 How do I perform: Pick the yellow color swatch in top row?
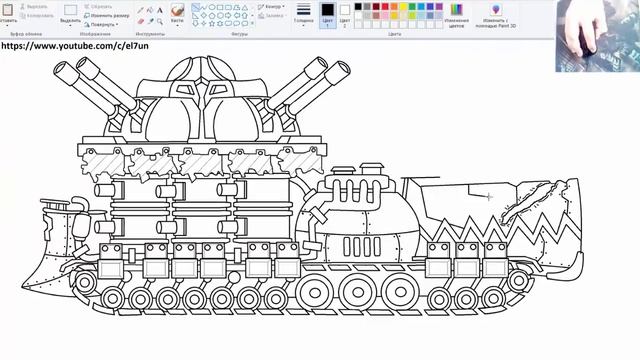pos(403,7)
